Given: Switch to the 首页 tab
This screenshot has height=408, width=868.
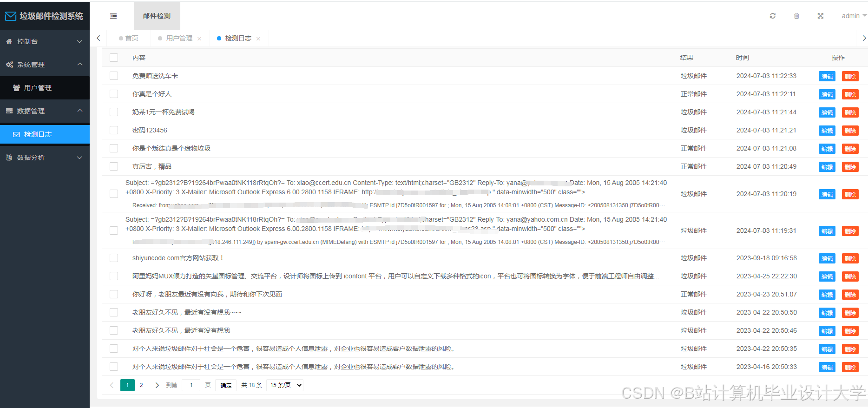Looking at the screenshot, I should [129, 39].
